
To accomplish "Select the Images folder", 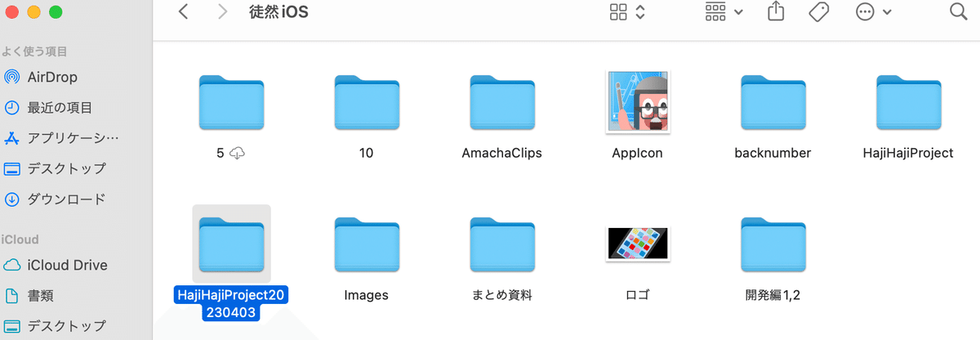I will pyautogui.click(x=367, y=245).
